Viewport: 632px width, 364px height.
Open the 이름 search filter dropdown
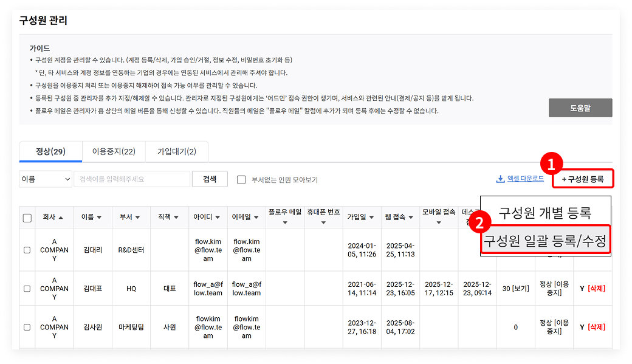click(46, 179)
